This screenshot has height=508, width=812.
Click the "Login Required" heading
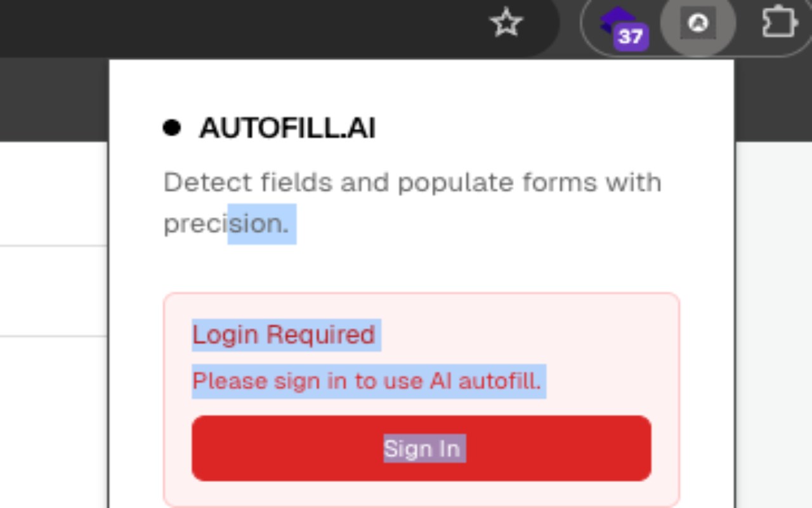click(284, 335)
